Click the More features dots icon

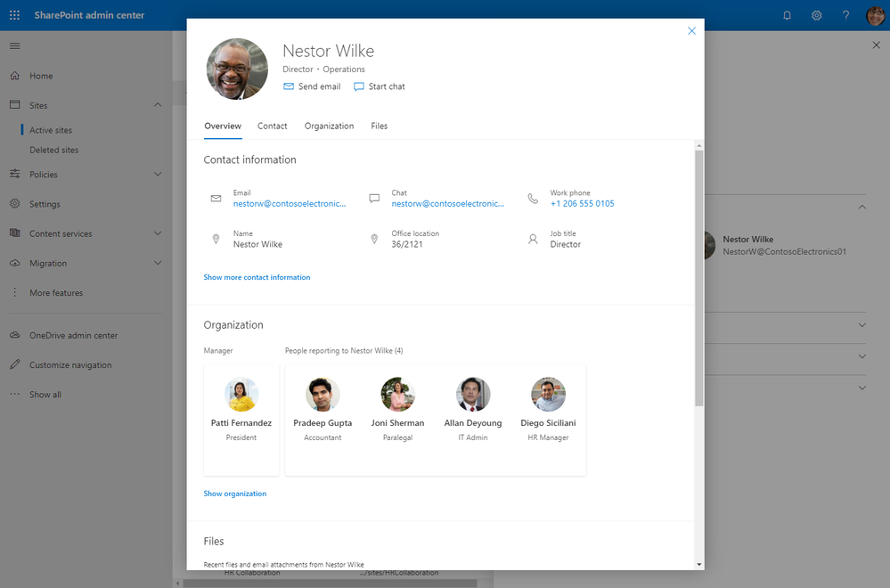coord(15,292)
